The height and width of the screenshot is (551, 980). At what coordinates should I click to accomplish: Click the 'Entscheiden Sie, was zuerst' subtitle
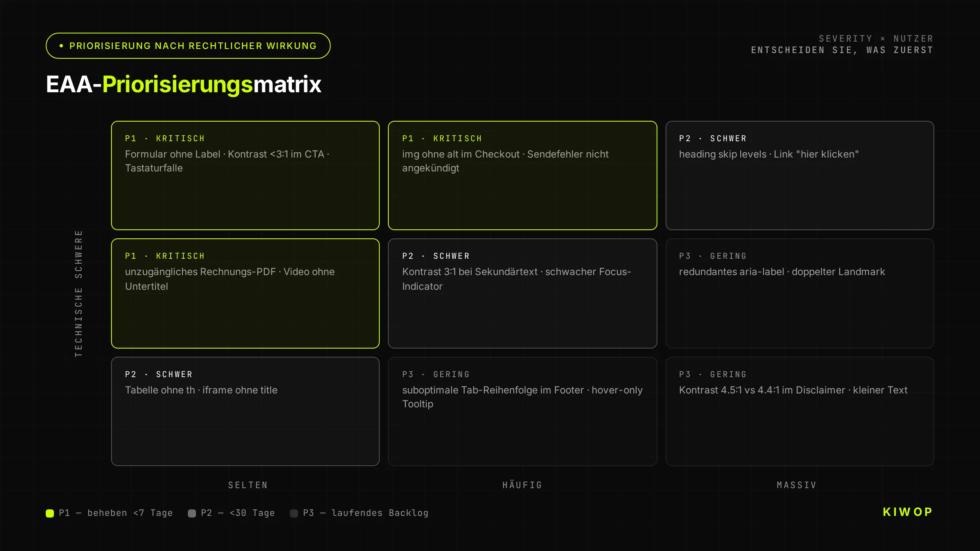(x=842, y=50)
